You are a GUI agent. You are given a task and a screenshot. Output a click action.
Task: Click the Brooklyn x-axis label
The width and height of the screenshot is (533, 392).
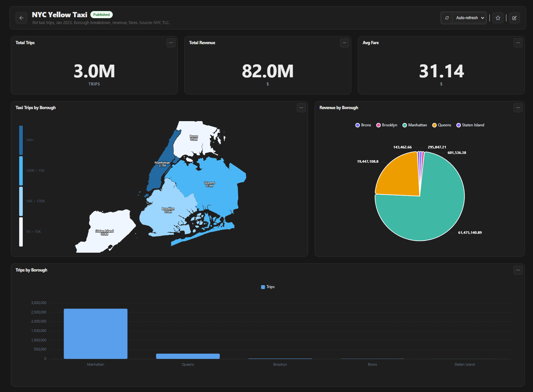tap(280, 364)
